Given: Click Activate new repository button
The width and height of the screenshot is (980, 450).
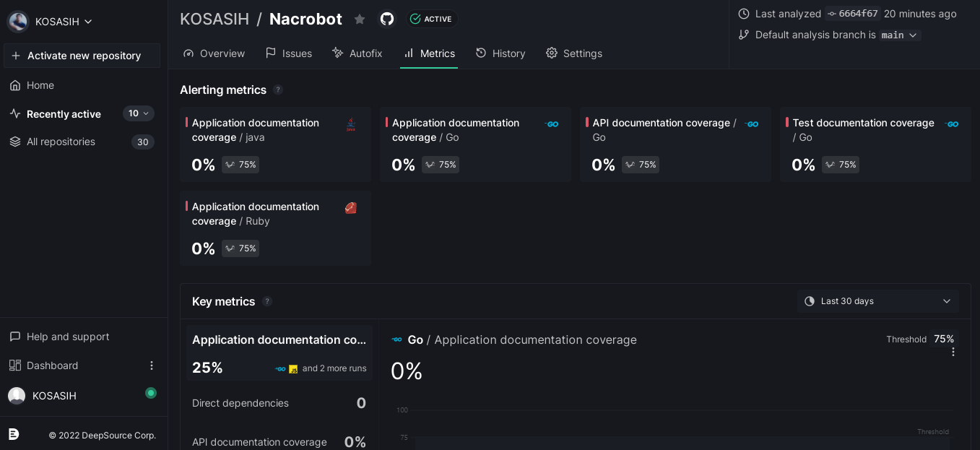Looking at the screenshot, I should 82,56.
